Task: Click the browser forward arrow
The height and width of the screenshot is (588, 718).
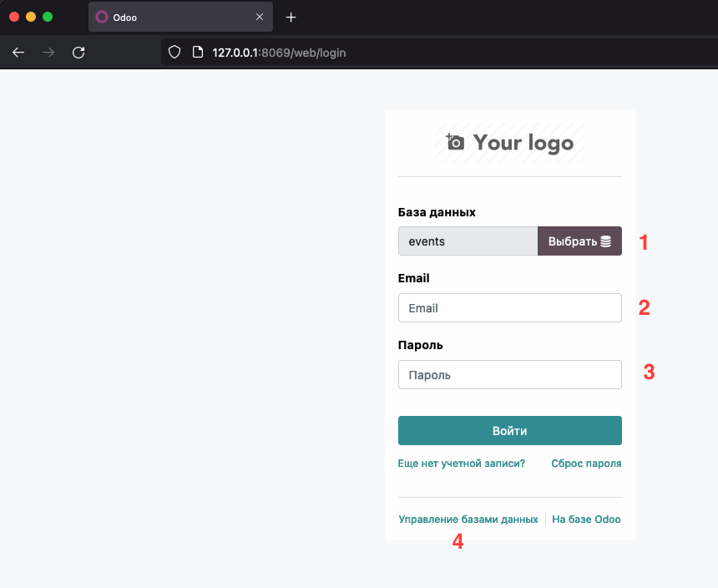Action: [48, 52]
